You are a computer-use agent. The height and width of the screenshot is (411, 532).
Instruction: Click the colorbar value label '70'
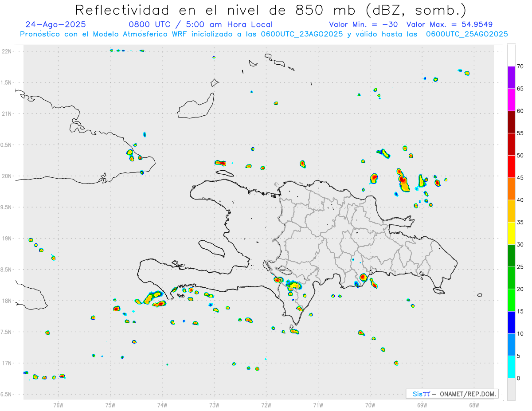(x=520, y=67)
